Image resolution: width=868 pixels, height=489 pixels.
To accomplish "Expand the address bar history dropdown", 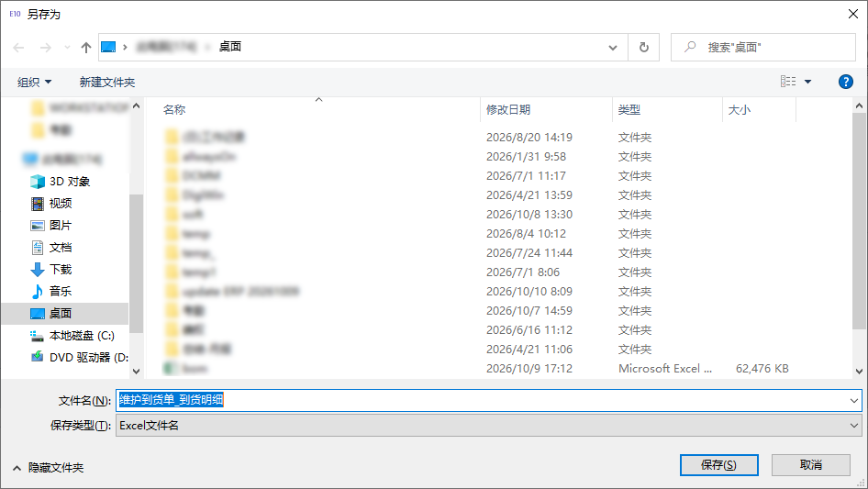I will [x=613, y=48].
